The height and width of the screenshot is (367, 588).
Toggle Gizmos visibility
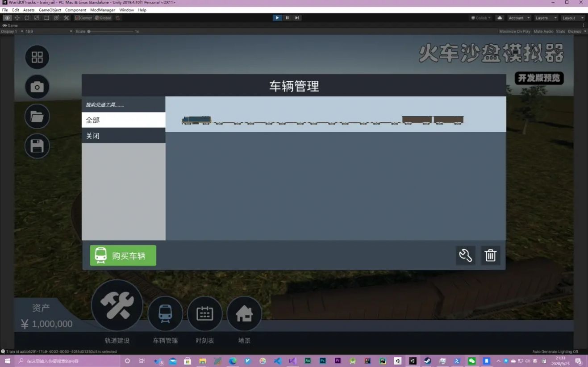575,31
